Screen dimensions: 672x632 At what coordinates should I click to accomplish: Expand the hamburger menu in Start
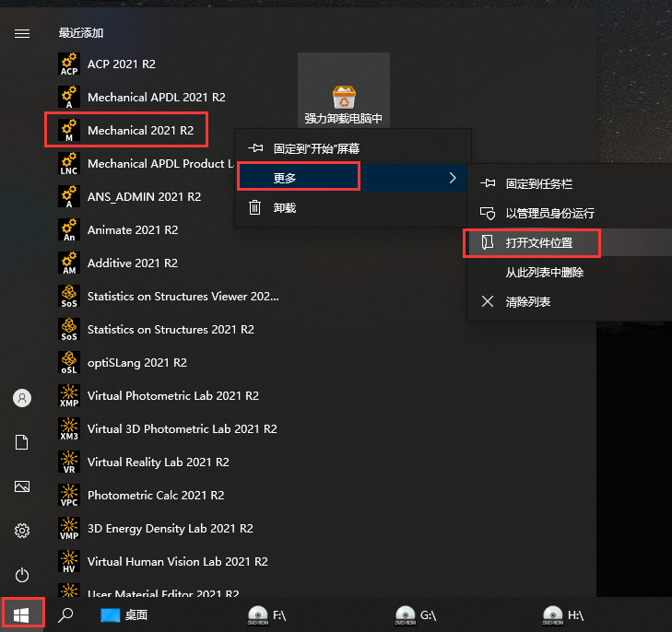(22, 33)
